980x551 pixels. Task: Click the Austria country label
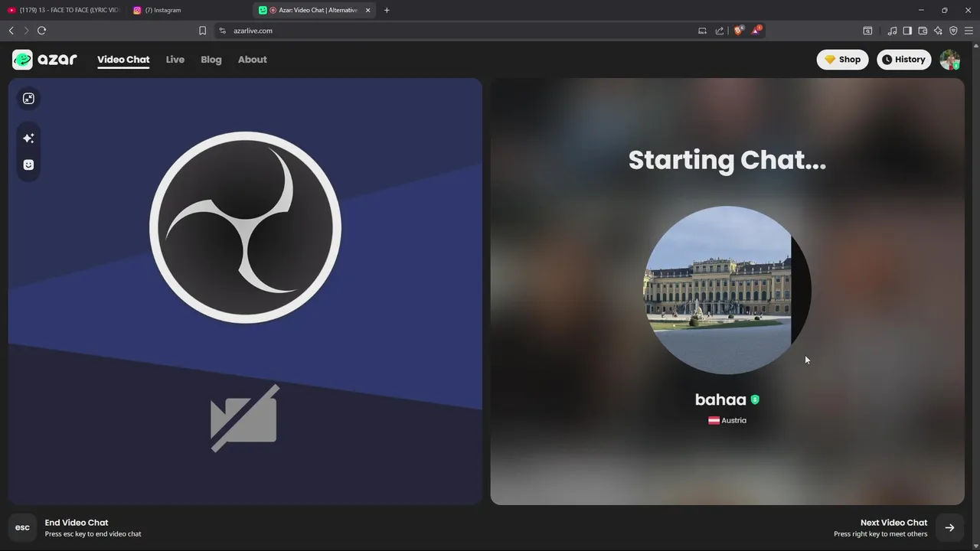(733, 420)
